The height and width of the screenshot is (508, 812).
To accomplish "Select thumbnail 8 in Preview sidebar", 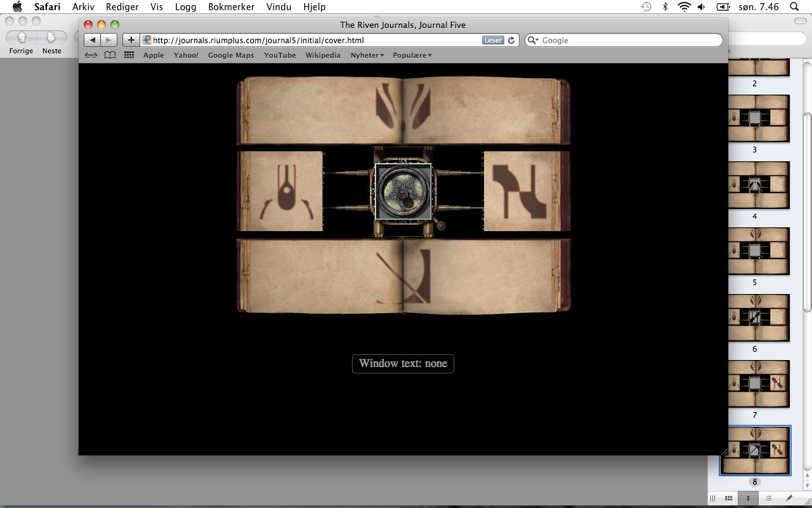I will point(755,450).
